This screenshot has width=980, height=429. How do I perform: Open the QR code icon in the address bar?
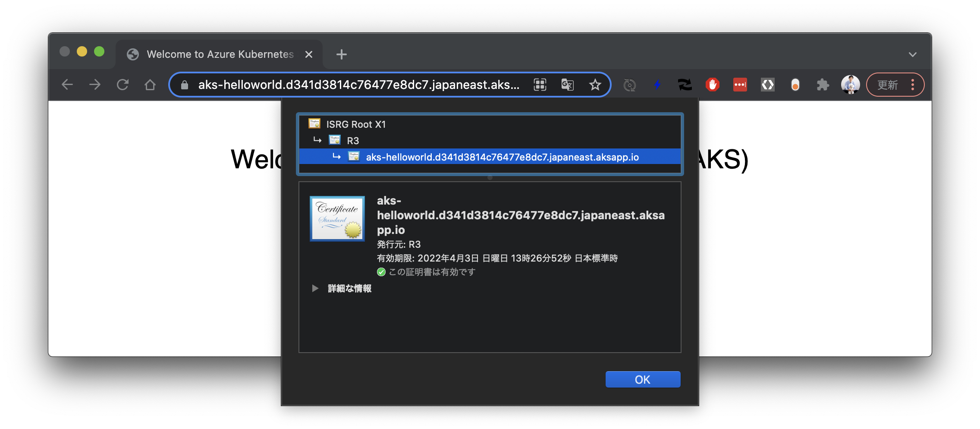(540, 85)
